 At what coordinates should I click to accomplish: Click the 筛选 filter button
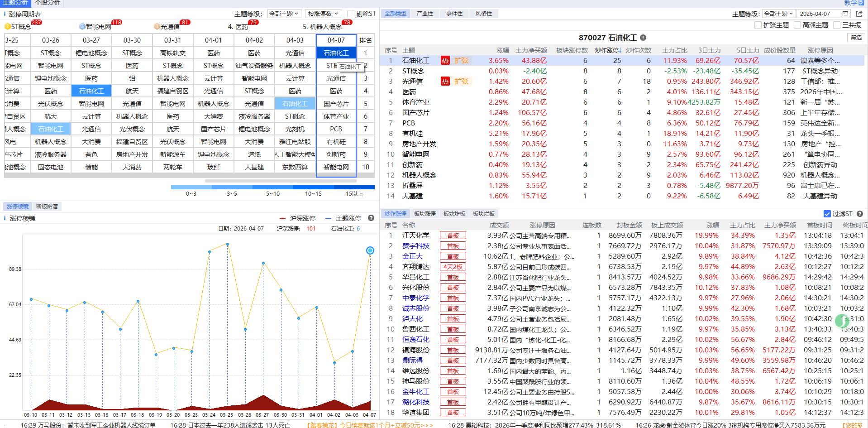856,38
